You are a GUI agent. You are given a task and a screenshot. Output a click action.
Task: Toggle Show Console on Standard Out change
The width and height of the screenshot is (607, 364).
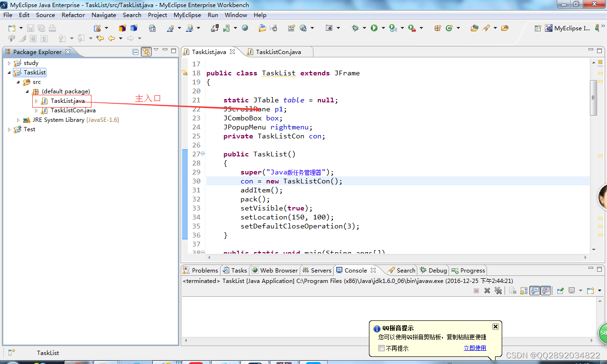click(x=535, y=291)
